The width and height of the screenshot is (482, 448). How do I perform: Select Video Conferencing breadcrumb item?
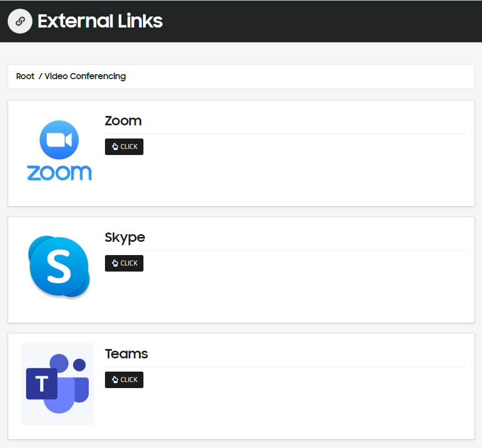[85, 76]
